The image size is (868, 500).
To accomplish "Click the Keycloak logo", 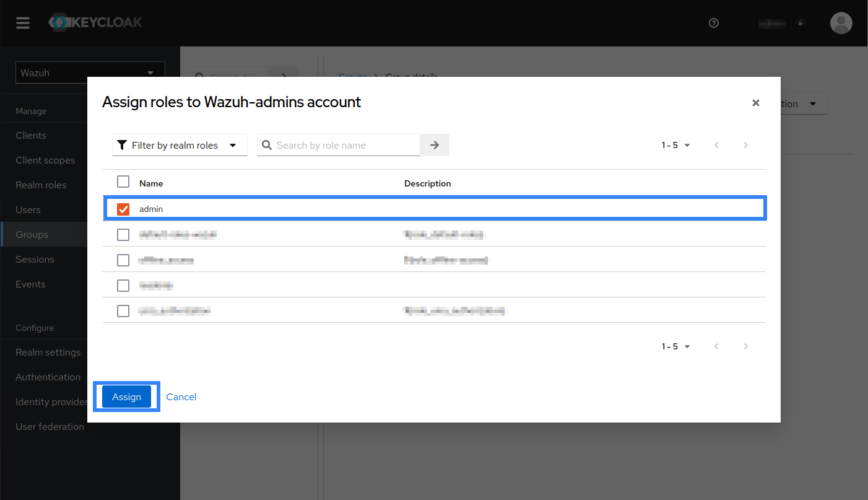I will coord(95,23).
